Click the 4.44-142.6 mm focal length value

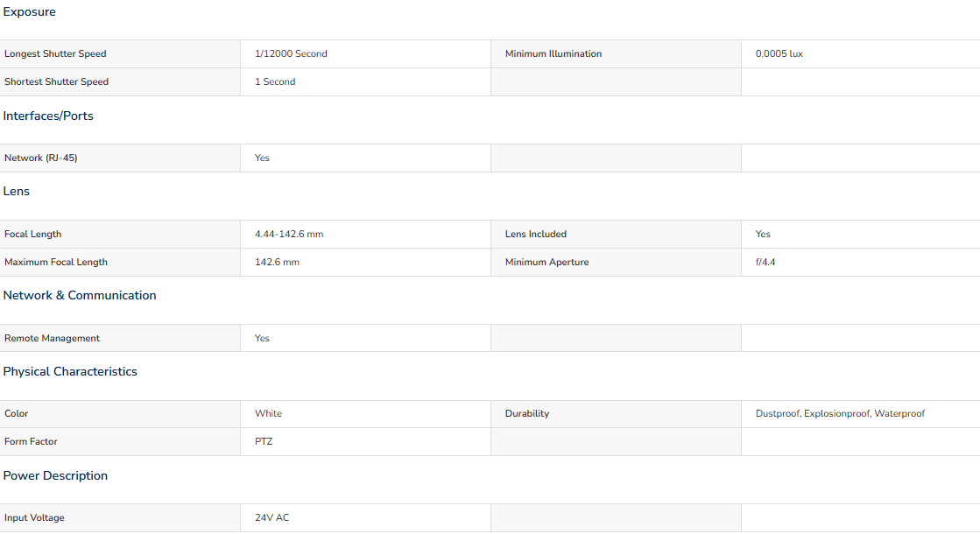pyautogui.click(x=289, y=234)
